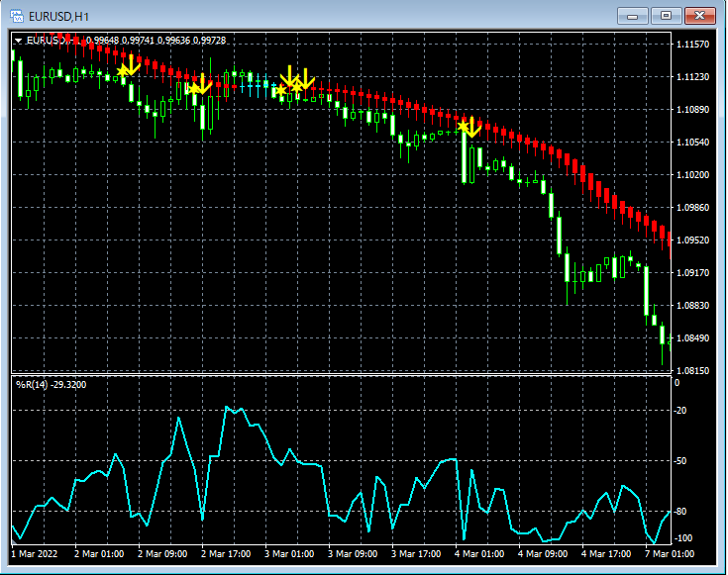728x575 pixels.
Task: Click the 4 Mar 09:00 time axis label
Action: click(543, 554)
